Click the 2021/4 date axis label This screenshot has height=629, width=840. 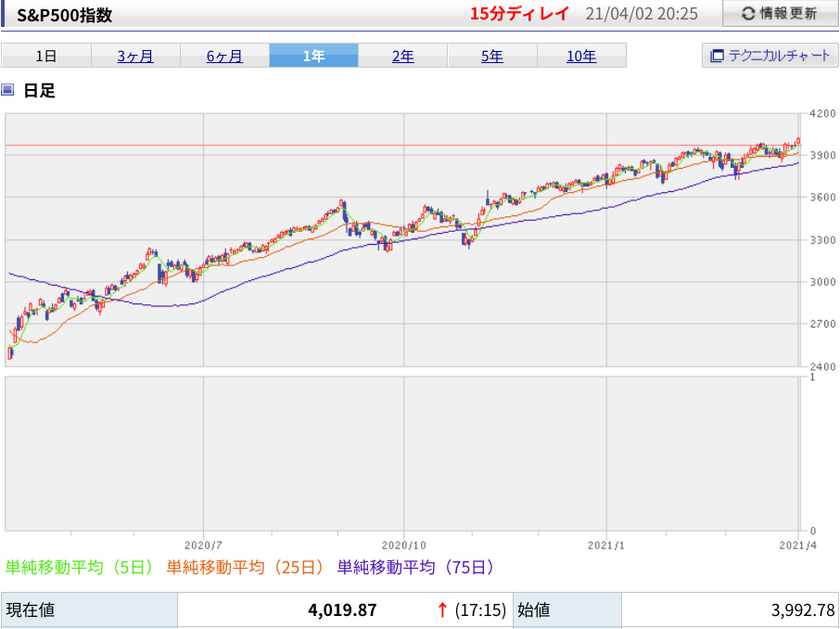click(797, 546)
